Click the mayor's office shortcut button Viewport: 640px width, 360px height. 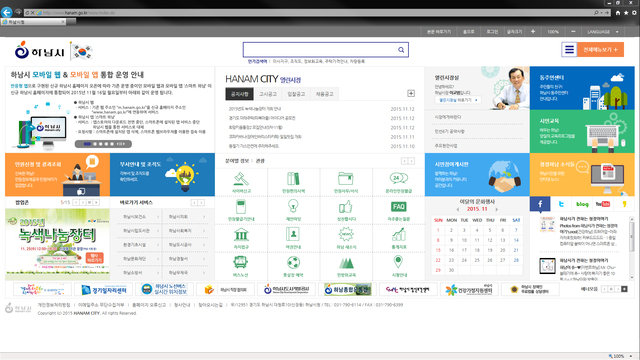click(458, 100)
